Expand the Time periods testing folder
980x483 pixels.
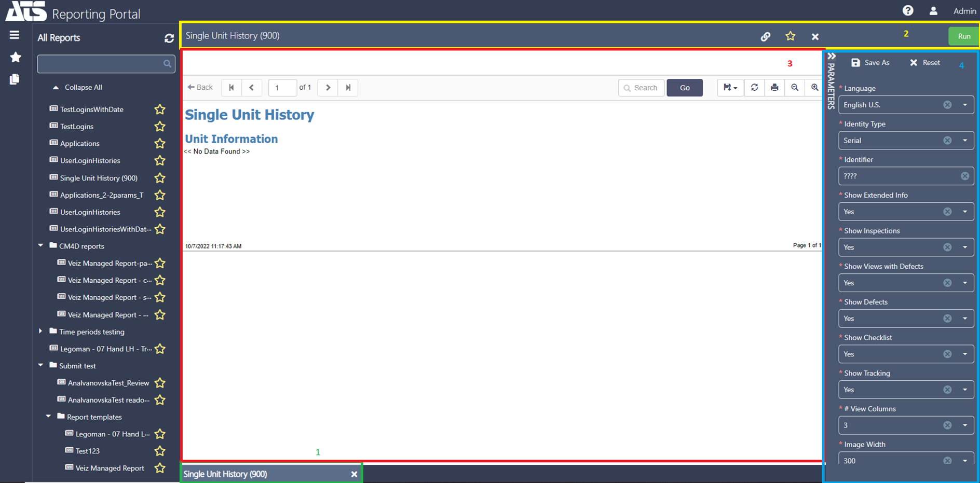click(x=41, y=332)
